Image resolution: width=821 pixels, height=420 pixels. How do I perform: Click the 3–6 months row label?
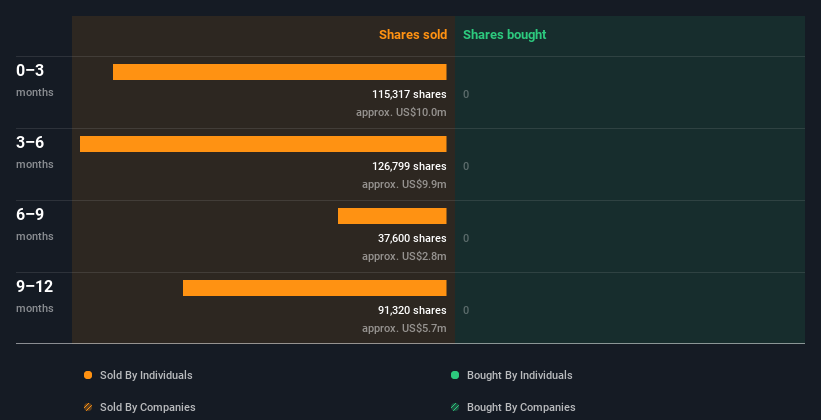pos(35,152)
